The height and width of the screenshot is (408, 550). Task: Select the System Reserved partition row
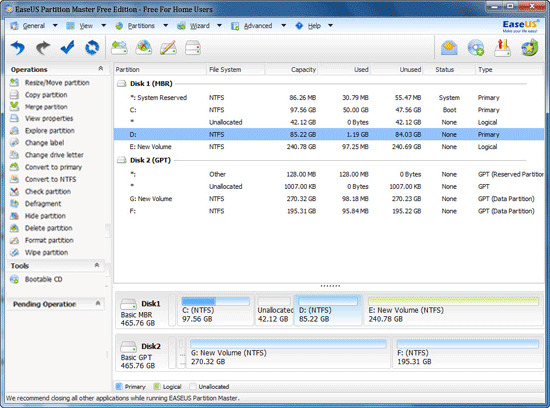(x=329, y=98)
